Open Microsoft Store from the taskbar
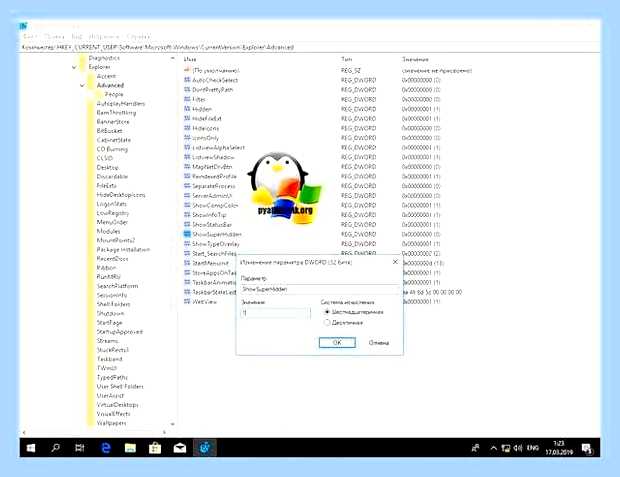Screen dimensions: 620x477 pos(155,448)
